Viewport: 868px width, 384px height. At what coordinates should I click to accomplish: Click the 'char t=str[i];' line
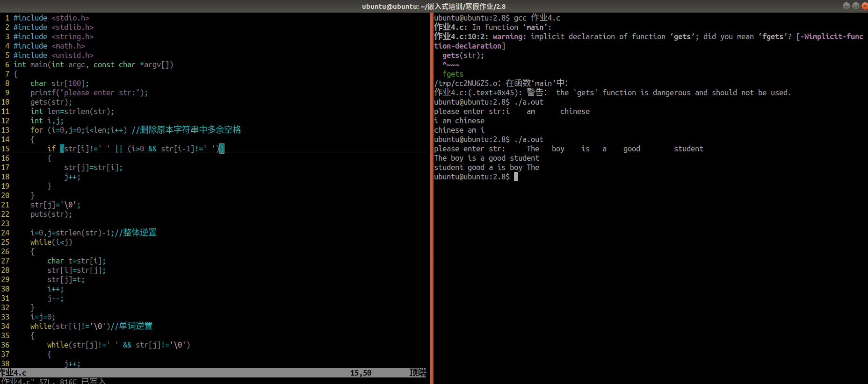pyautogui.click(x=76, y=261)
